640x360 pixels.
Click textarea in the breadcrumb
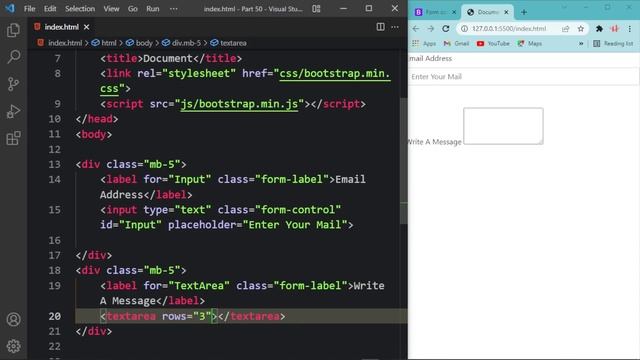coord(233,43)
